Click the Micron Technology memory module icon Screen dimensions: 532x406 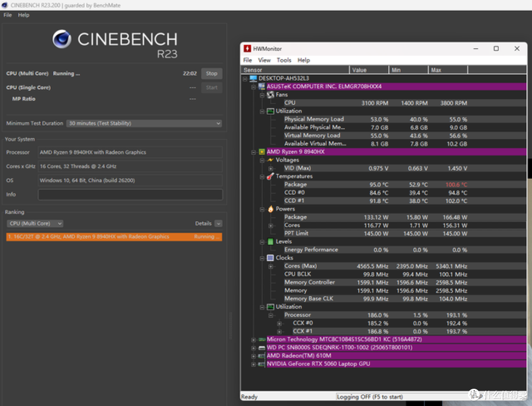point(262,339)
